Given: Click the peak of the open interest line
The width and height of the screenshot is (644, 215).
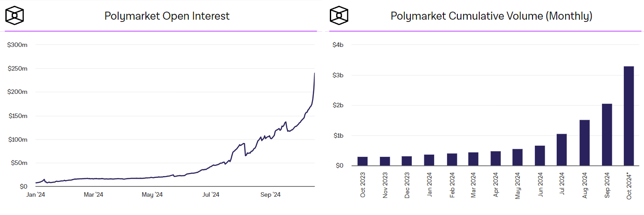Looking at the screenshot, I should (314, 74).
